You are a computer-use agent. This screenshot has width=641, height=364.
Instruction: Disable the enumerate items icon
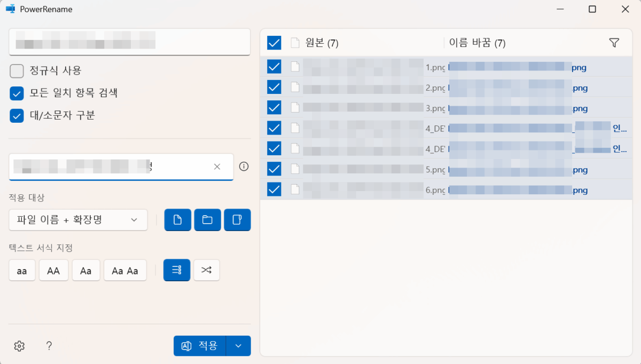176,270
